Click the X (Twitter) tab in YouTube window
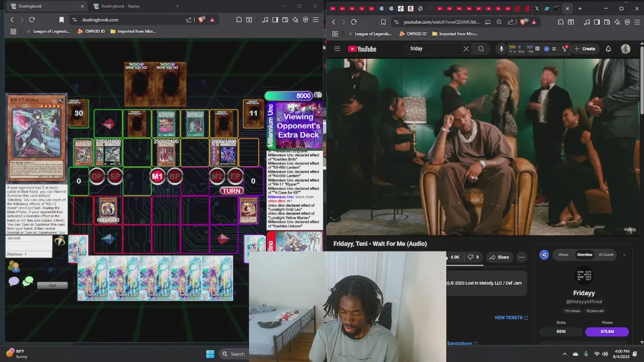 click(537, 9)
